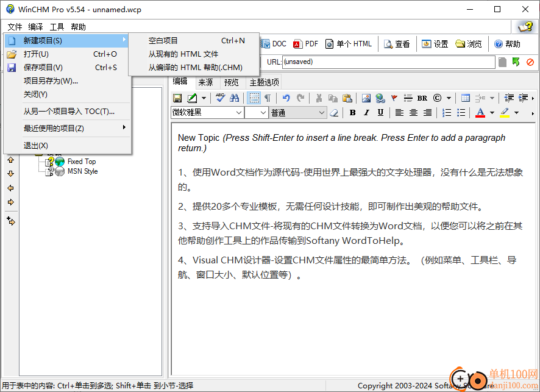Click the paste clipboard icon
540x392 pixels.
(x=347, y=98)
